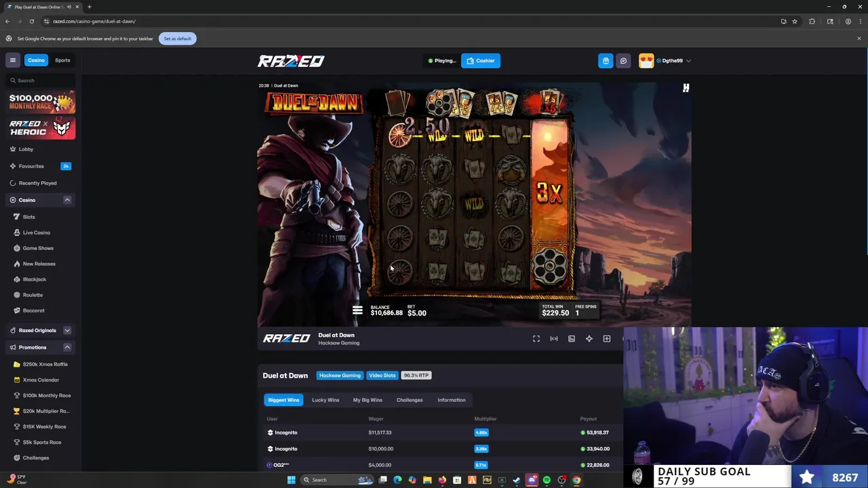Toggle theater mode width icon
The width and height of the screenshot is (868, 488).
[553, 339]
